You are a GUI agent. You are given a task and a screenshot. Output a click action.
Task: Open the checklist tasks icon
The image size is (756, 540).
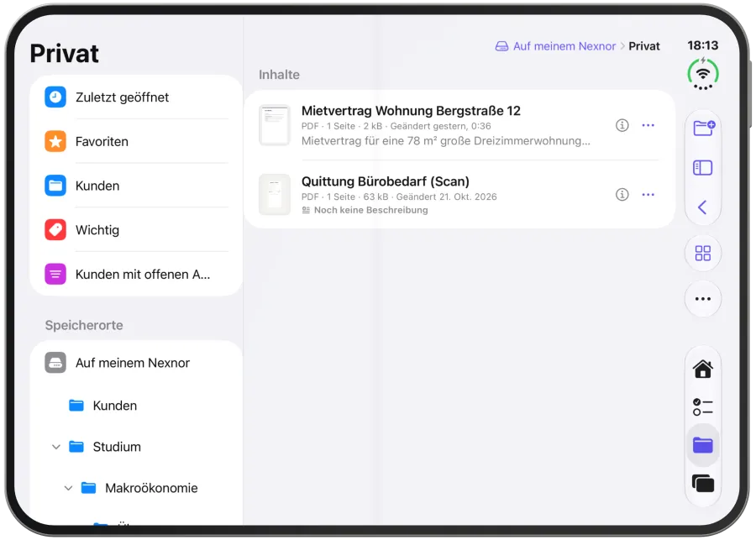pyautogui.click(x=702, y=407)
